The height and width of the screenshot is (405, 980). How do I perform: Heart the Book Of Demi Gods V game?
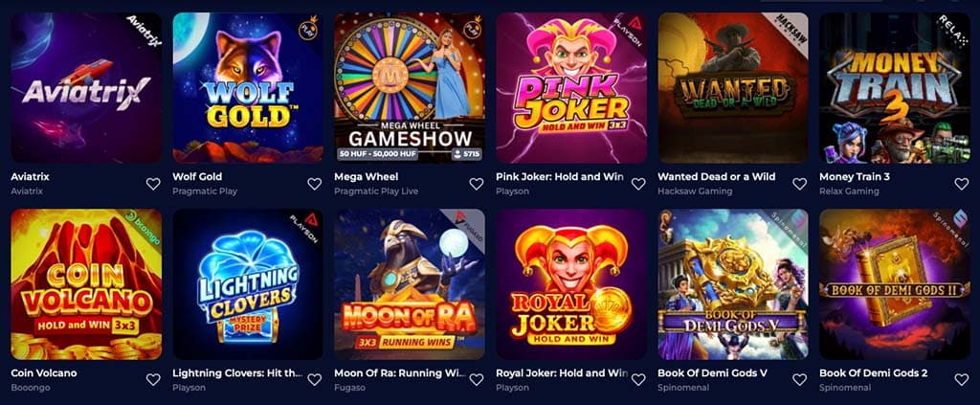[799, 379]
